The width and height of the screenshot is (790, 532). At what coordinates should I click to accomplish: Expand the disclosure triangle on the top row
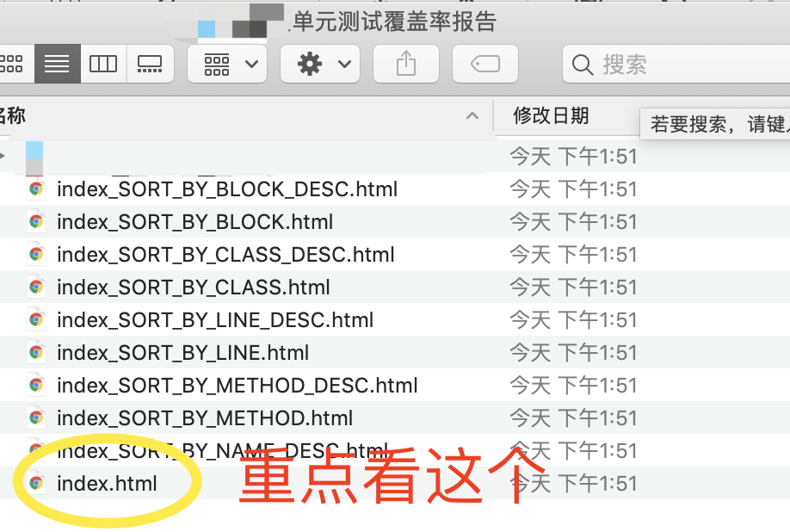pos(3,156)
